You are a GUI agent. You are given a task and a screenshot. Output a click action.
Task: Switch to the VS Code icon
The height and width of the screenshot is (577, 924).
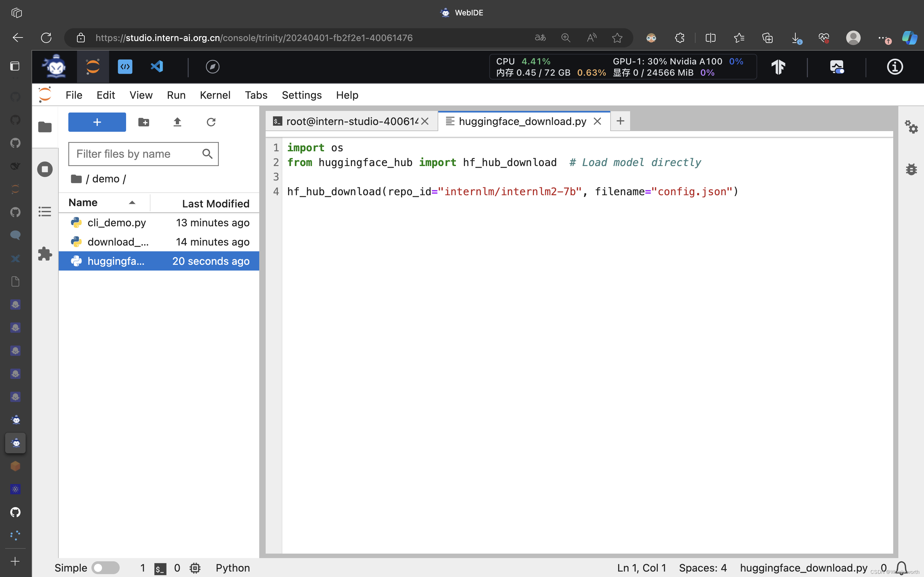point(157,67)
